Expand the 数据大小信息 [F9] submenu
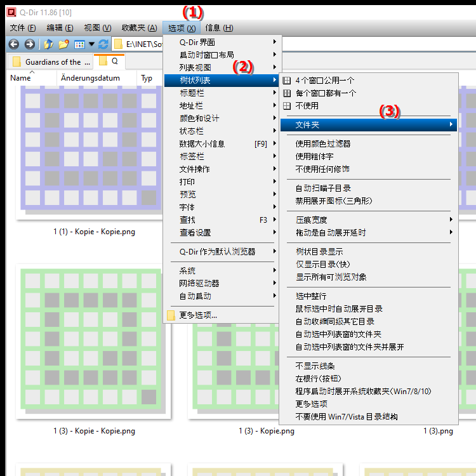This screenshot has width=476, height=476. 221,143
